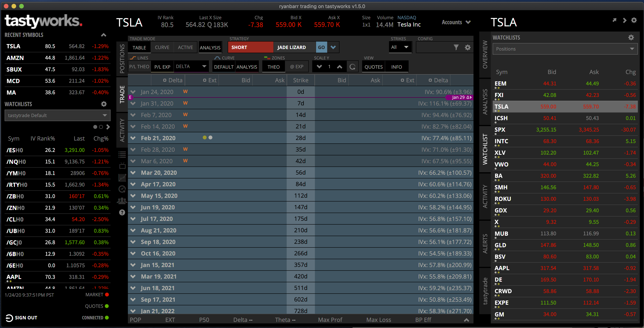644x328 pixels.
Task: Open the chart grid icon in sidebar
Action: click(122, 177)
